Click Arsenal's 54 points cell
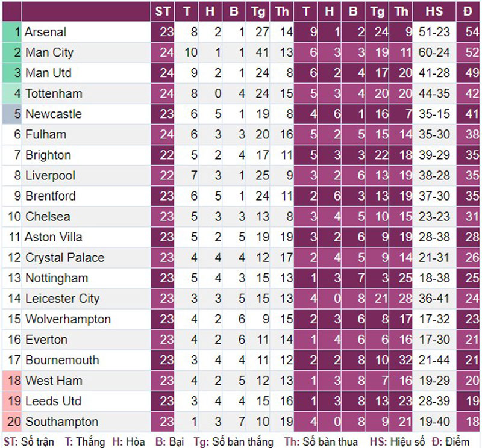The width and height of the screenshot is (482, 448). click(x=468, y=32)
